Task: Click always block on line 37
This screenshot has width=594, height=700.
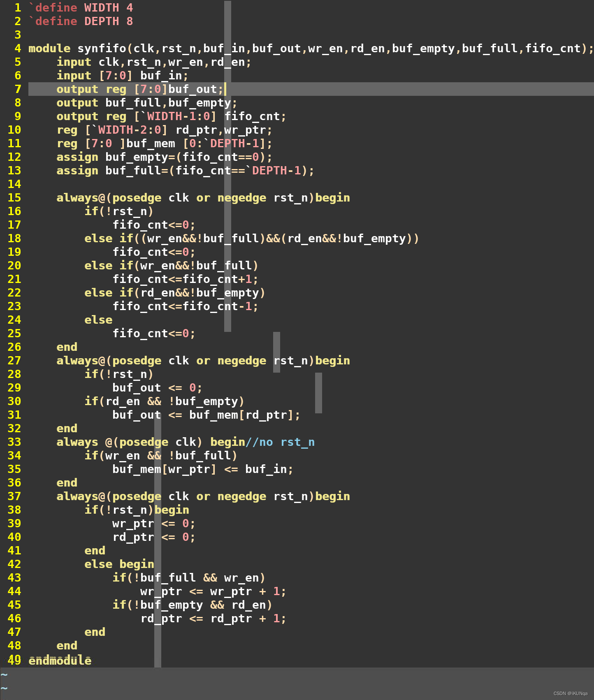Action: pyautogui.click(x=203, y=496)
